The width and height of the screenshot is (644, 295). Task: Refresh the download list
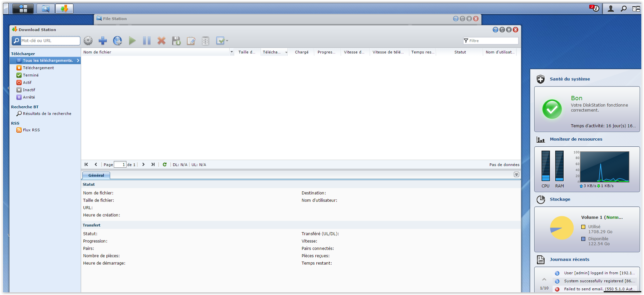(x=165, y=164)
